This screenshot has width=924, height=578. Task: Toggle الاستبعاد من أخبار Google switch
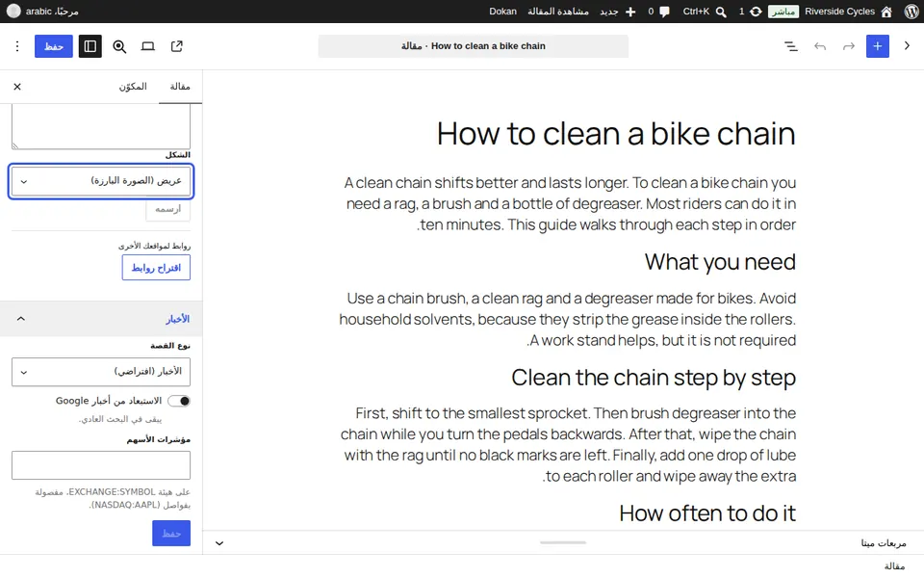click(x=179, y=401)
